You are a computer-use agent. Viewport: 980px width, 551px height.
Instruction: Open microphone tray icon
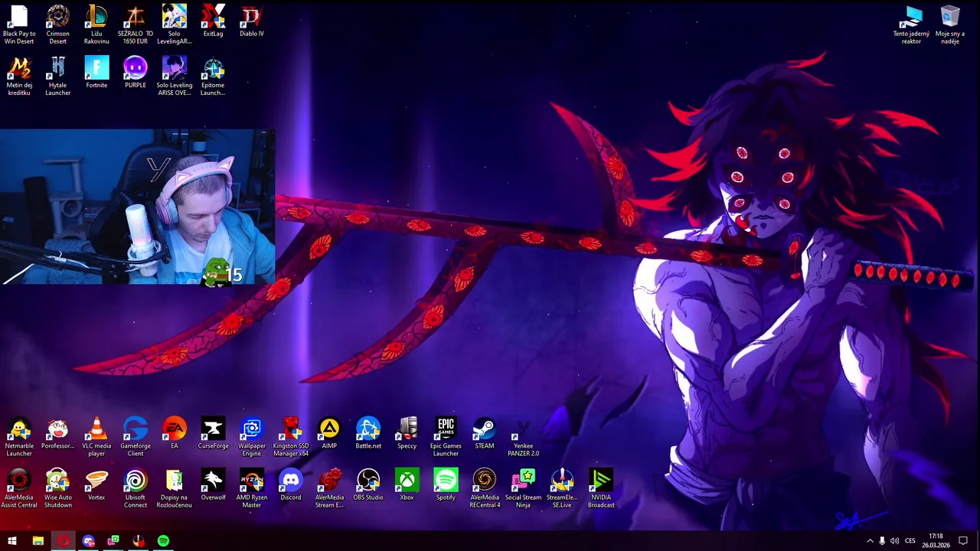882,541
